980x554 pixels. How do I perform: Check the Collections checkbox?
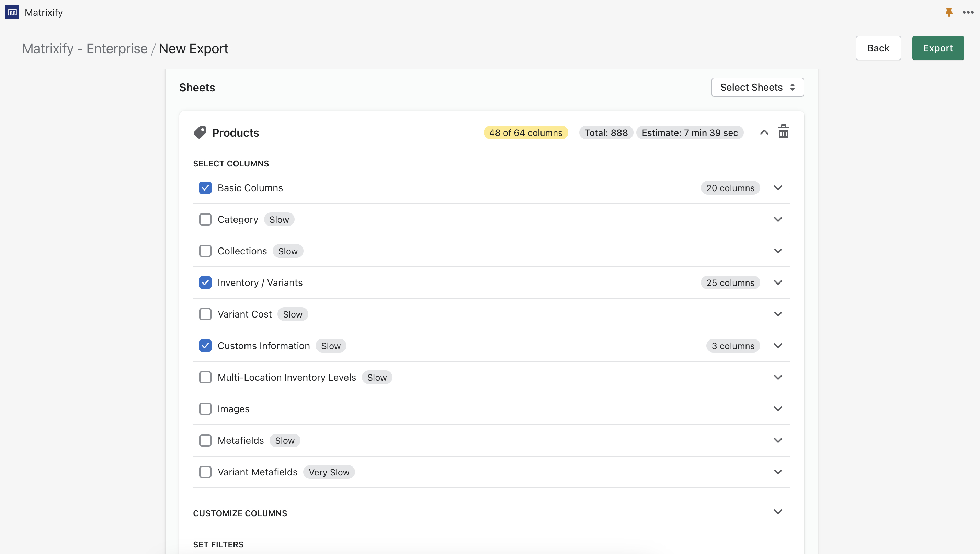point(205,251)
